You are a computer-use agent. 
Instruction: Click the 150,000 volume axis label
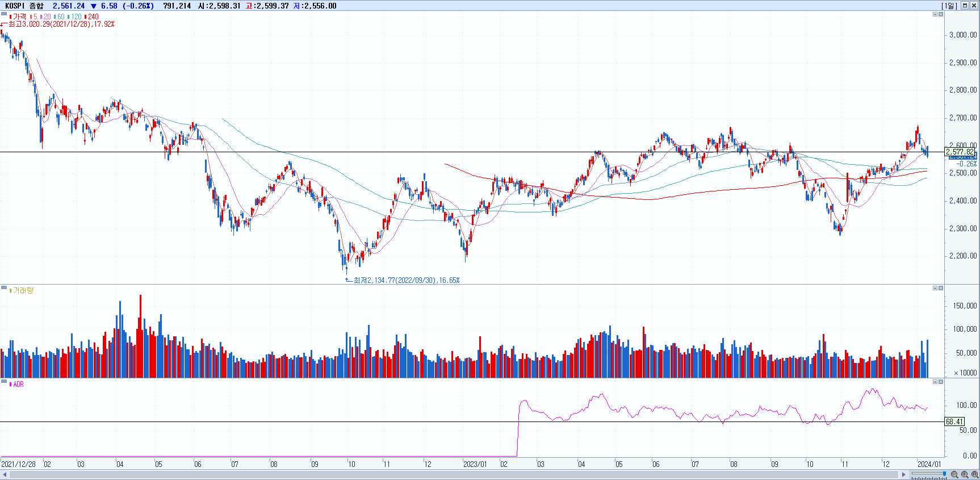[965, 306]
